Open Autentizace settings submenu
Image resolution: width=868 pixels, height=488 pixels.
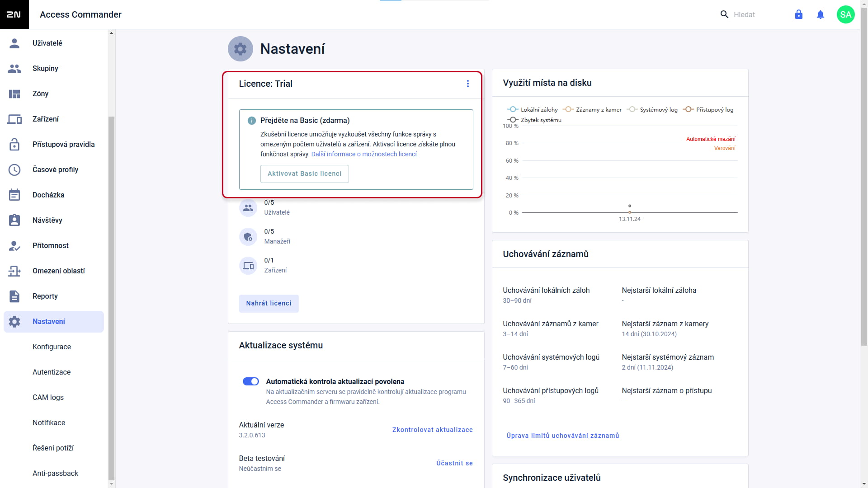tap(52, 372)
